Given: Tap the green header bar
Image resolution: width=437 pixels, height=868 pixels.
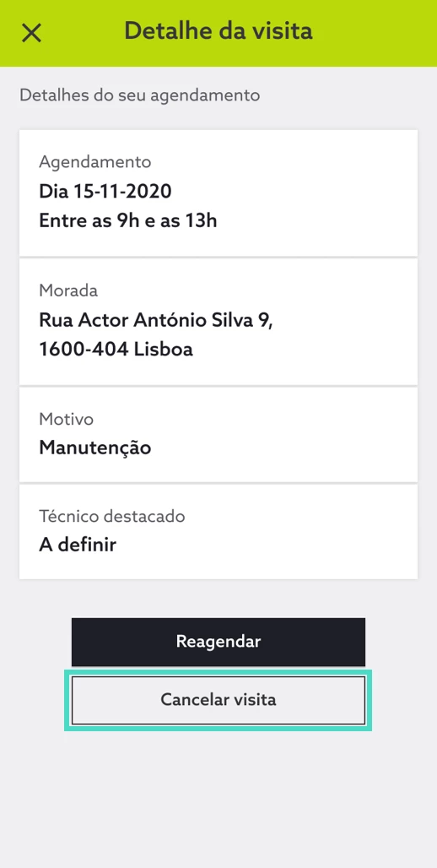Looking at the screenshot, I should [x=218, y=33].
